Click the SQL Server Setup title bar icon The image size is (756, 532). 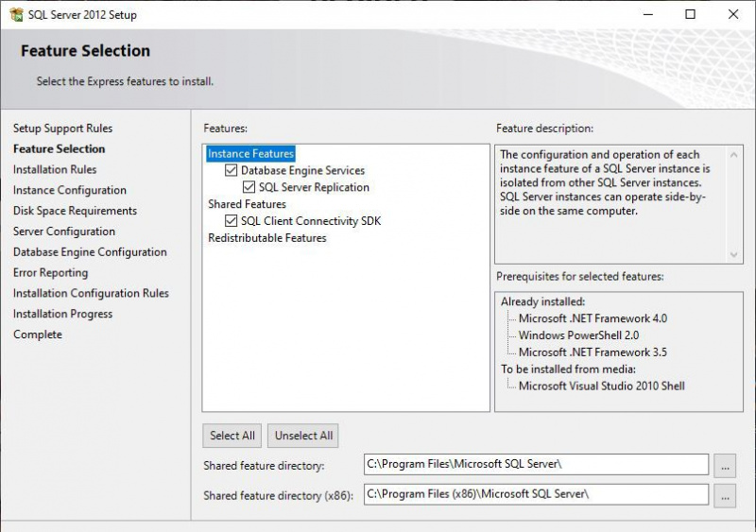coord(16,14)
